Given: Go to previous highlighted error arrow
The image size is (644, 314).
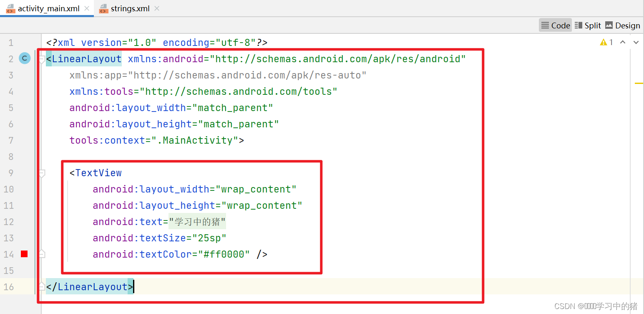Looking at the screenshot, I should [x=623, y=42].
